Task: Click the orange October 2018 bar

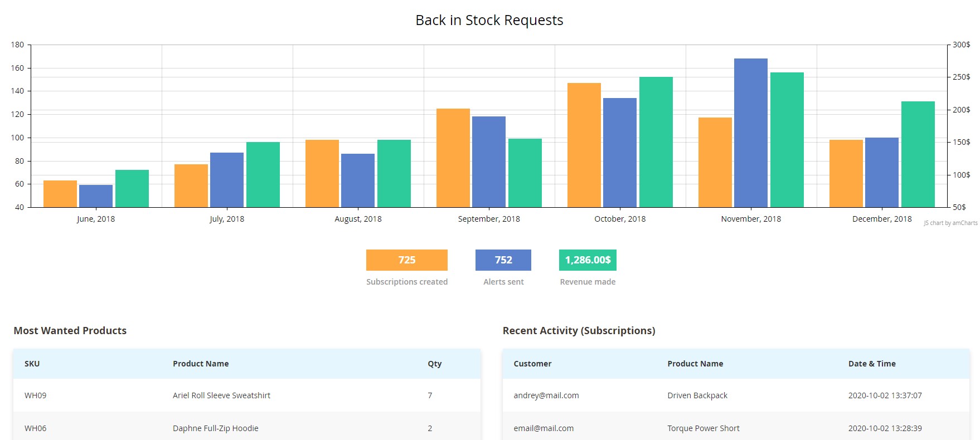Action: click(584, 145)
